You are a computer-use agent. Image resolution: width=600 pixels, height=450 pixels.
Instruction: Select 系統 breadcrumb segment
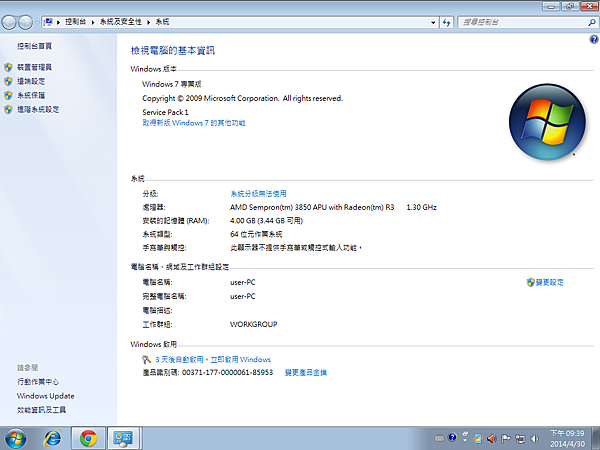(x=162, y=22)
